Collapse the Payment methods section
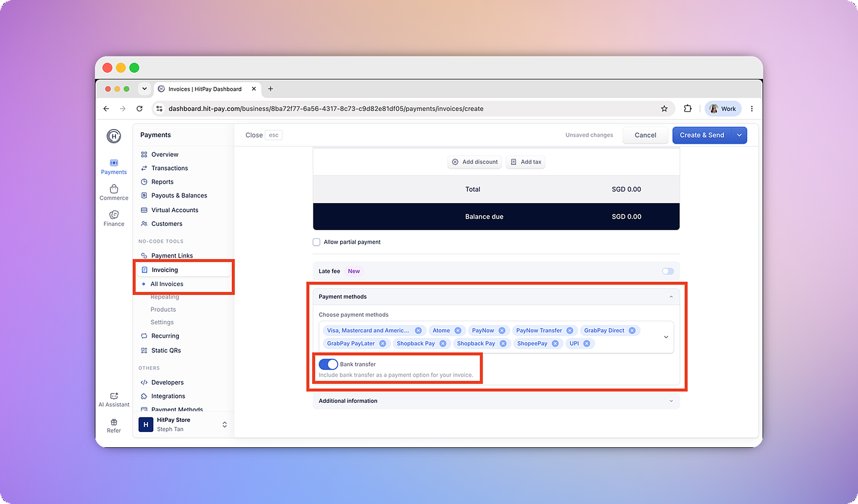Image resolution: width=858 pixels, height=504 pixels. click(x=671, y=297)
